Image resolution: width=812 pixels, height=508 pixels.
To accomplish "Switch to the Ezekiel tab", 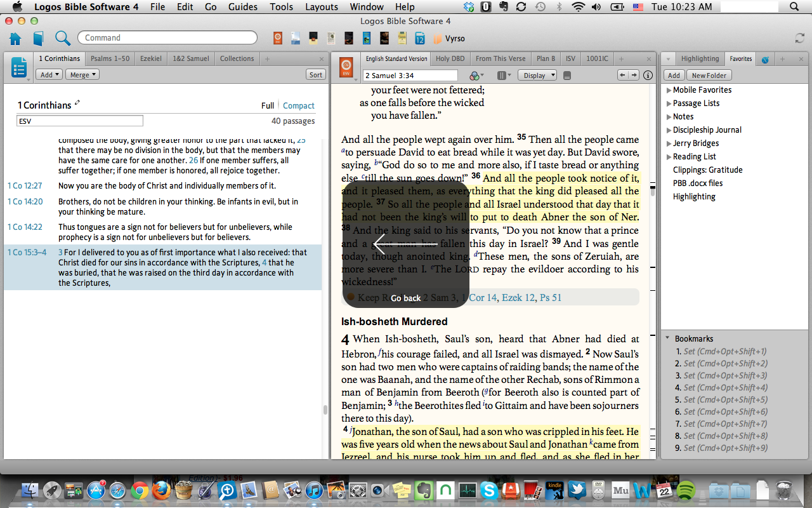I will (151, 58).
